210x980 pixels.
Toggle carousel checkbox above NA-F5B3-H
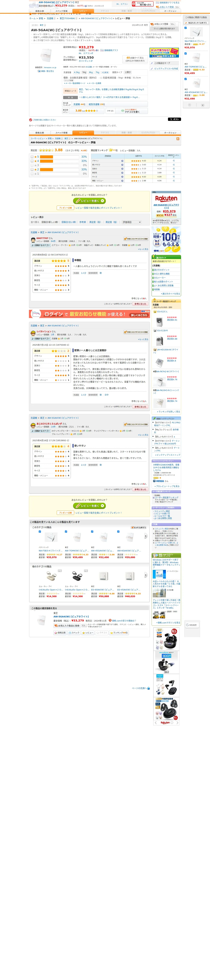pos(40,531)
